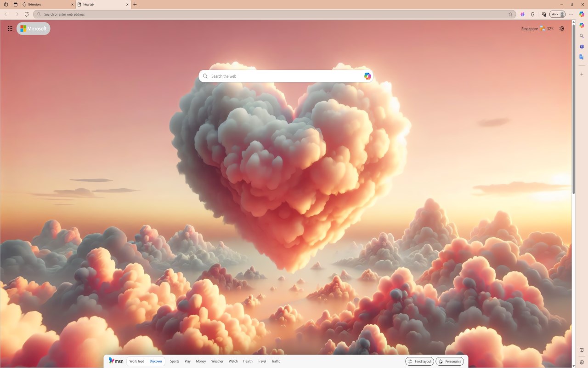Click the Search the web box
Viewport: 588px width, 368px height.
(285, 76)
